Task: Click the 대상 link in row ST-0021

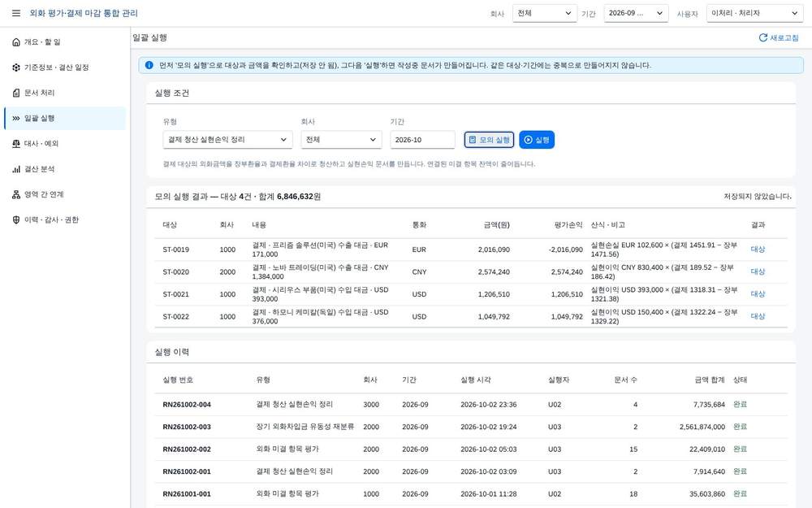Action: coord(758,294)
